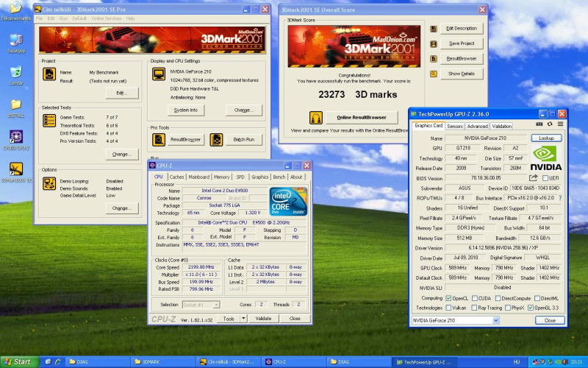This screenshot has width=588, height=368.
Task: Click the Intel Core 2 Duo logo
Action: pyautogui.click(x=288, y=201)
